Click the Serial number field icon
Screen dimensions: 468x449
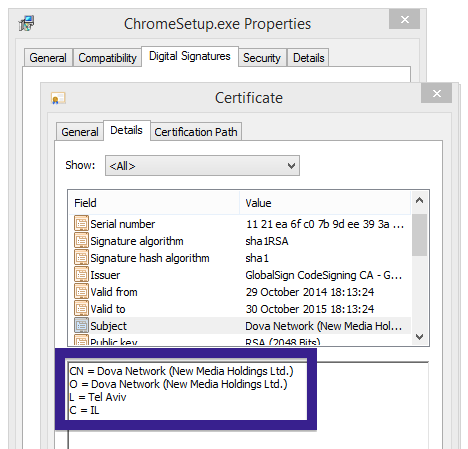(x=81, y=223)
